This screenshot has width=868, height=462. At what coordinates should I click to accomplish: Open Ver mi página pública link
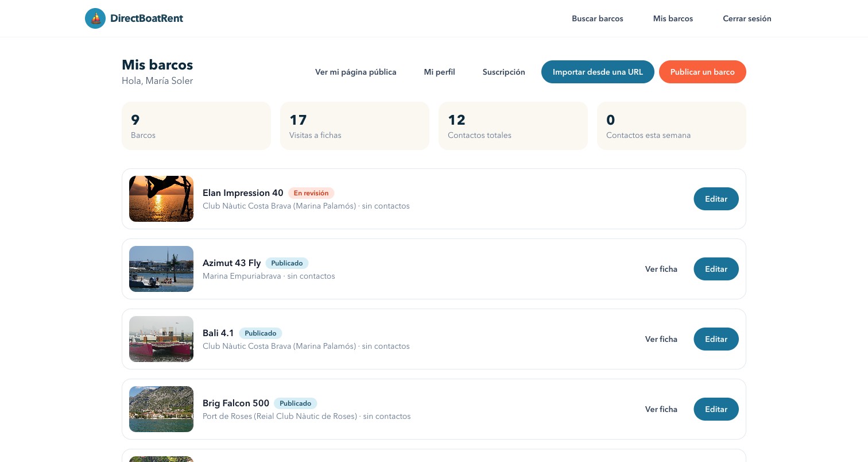coord(356,72)
